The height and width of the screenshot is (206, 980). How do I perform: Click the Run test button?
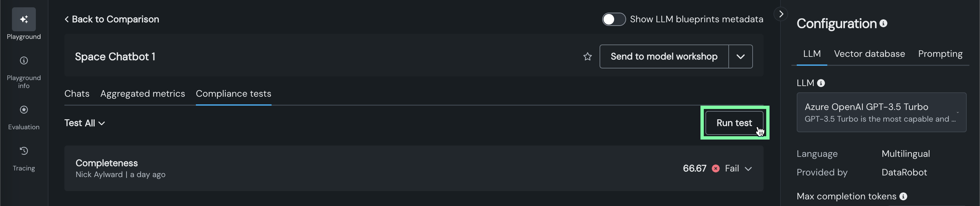pos(734,123)
